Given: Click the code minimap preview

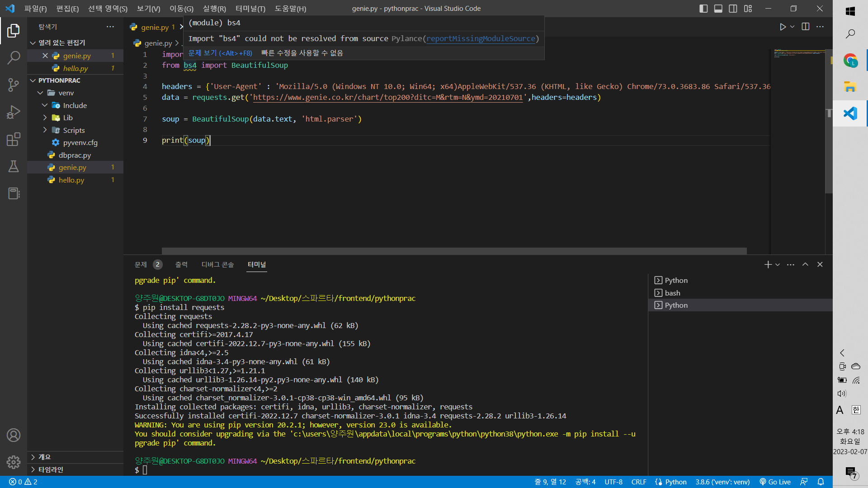Looking at the screenshot, I should (799, 53).
